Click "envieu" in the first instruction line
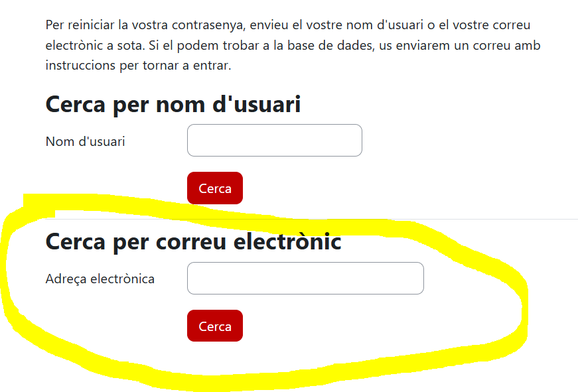578x392 pixels. pyautogui.click(x=287, y=25)
